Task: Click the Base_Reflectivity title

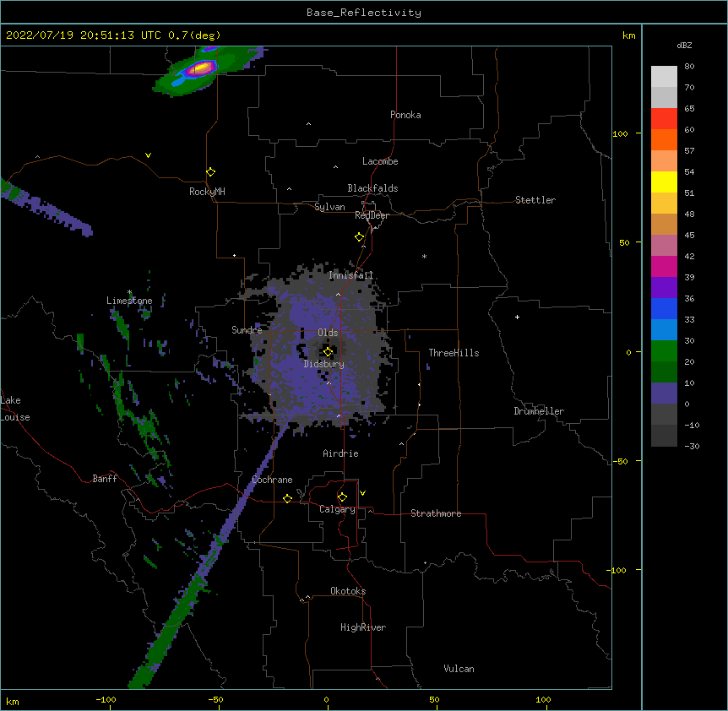Action: coord(364,13)
